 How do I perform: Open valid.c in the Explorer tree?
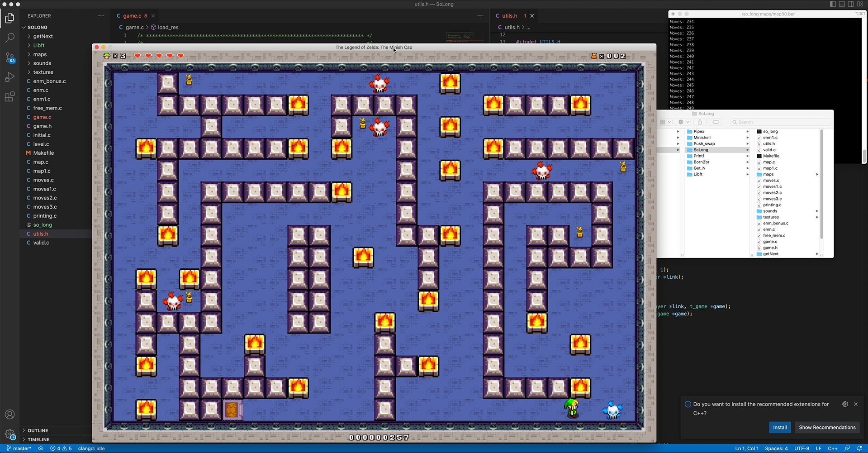(x=41, y=243)
